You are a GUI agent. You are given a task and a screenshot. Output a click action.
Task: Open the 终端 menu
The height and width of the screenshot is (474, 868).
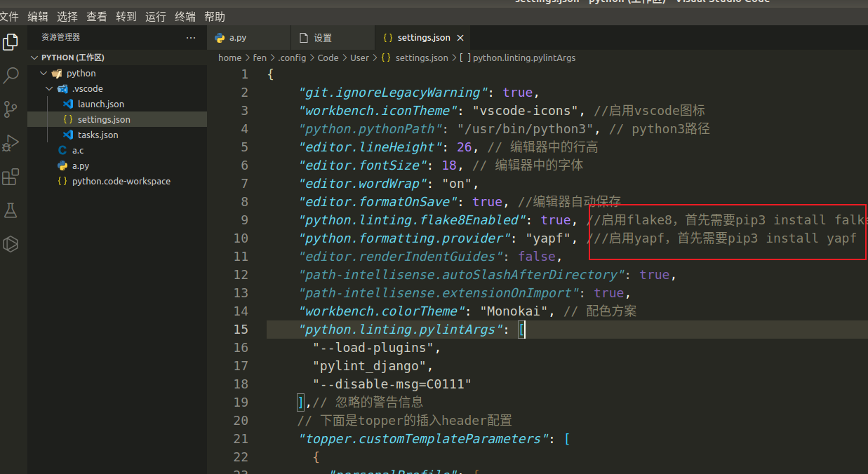[185, 16]
